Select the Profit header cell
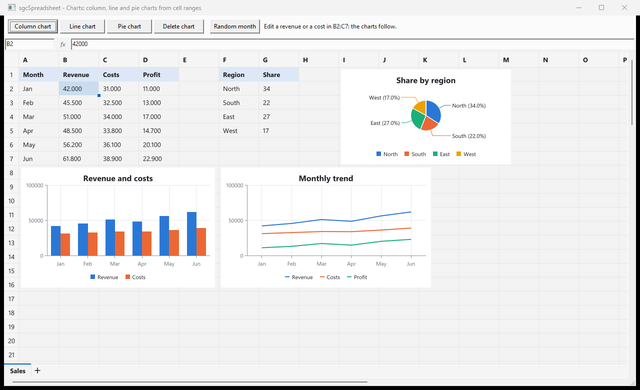640x390 pixels. tap(158, 75)
